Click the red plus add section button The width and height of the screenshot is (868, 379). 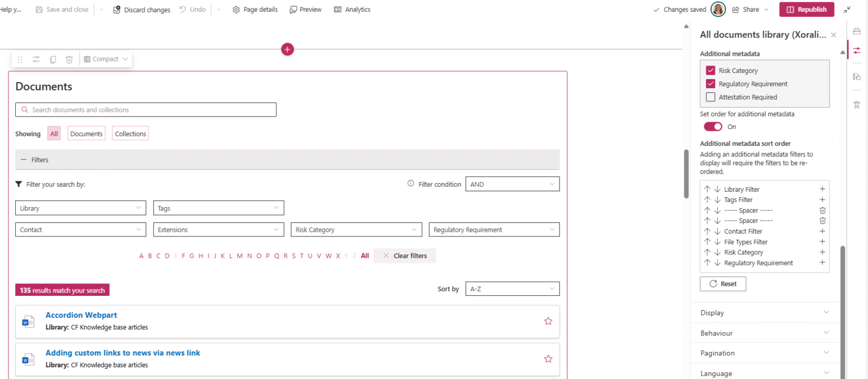click(287, 50)
